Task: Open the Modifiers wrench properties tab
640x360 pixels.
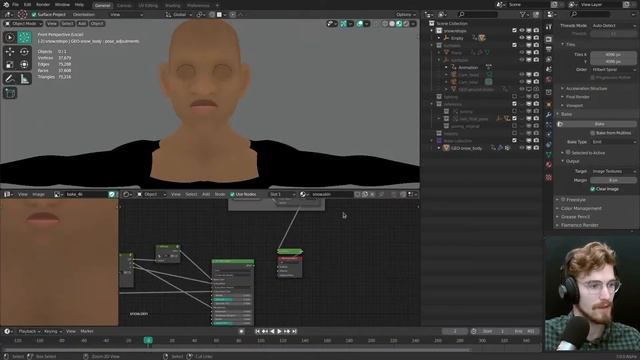Action: (549, 115)
